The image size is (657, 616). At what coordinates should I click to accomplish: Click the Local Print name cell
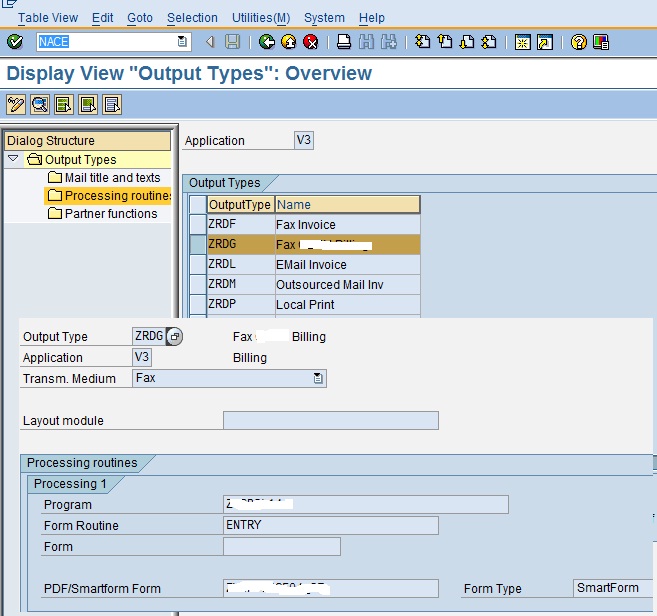pos(347,305)
